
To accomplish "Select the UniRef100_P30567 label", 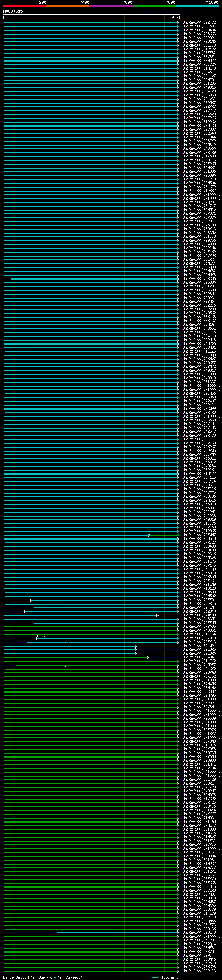I will pyautogui.click(x=199, y=103).
